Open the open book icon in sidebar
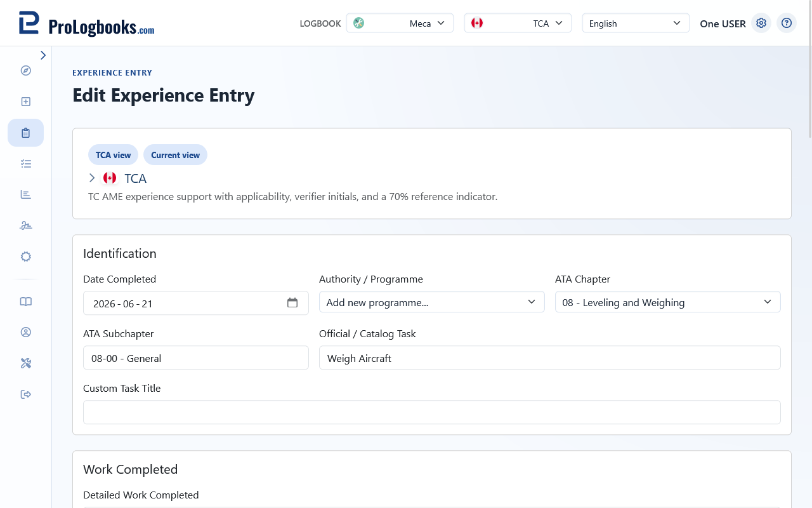 [26, 302]
